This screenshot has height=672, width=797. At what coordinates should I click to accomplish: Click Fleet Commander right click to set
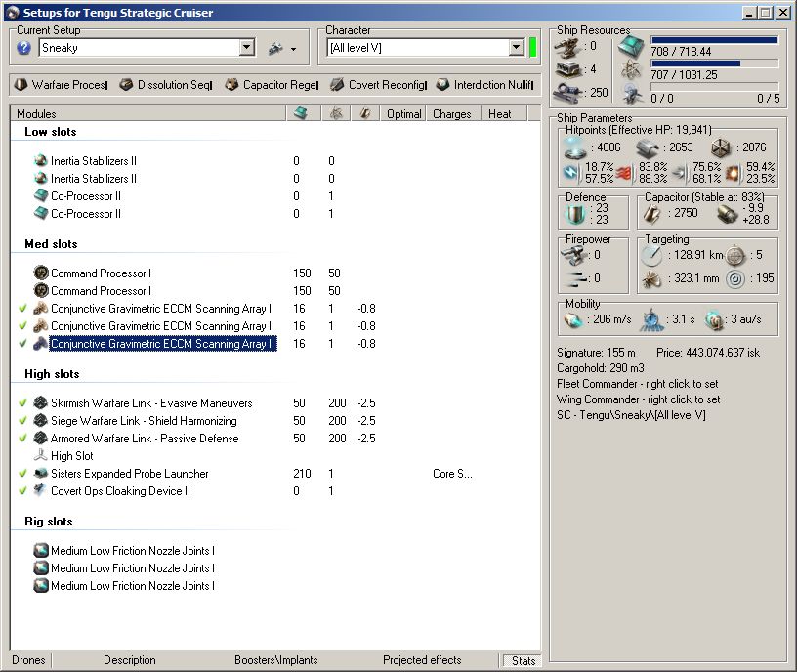tap(638, 384)
